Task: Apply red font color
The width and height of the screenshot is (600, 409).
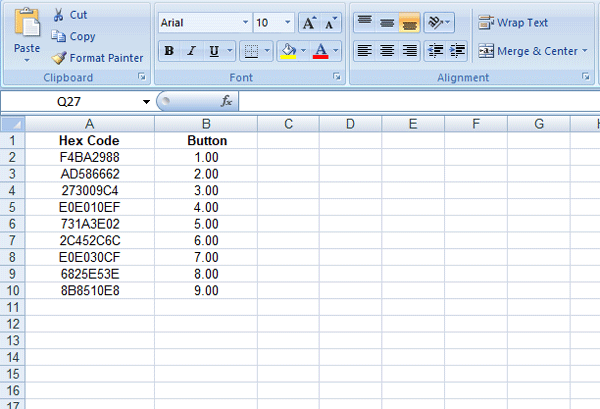Action: pyautogui.click(x=320, y=51)
